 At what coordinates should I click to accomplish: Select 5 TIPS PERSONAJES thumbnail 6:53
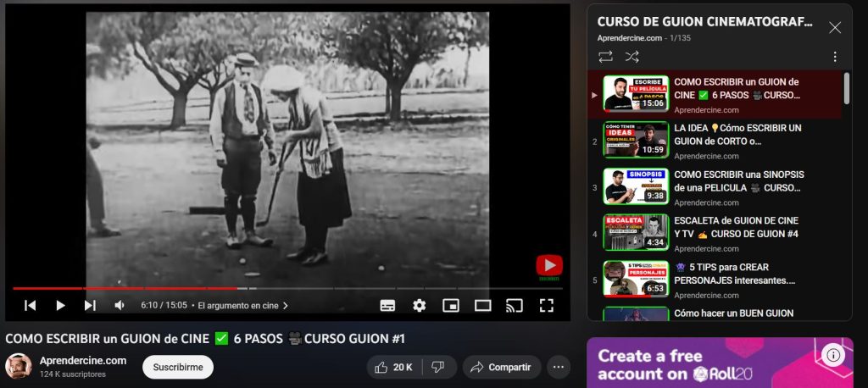pyautogui.click(x=636, y=279)
